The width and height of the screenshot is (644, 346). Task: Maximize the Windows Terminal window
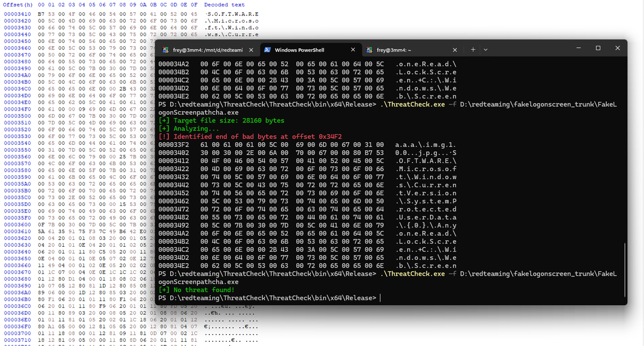point(598,48)
